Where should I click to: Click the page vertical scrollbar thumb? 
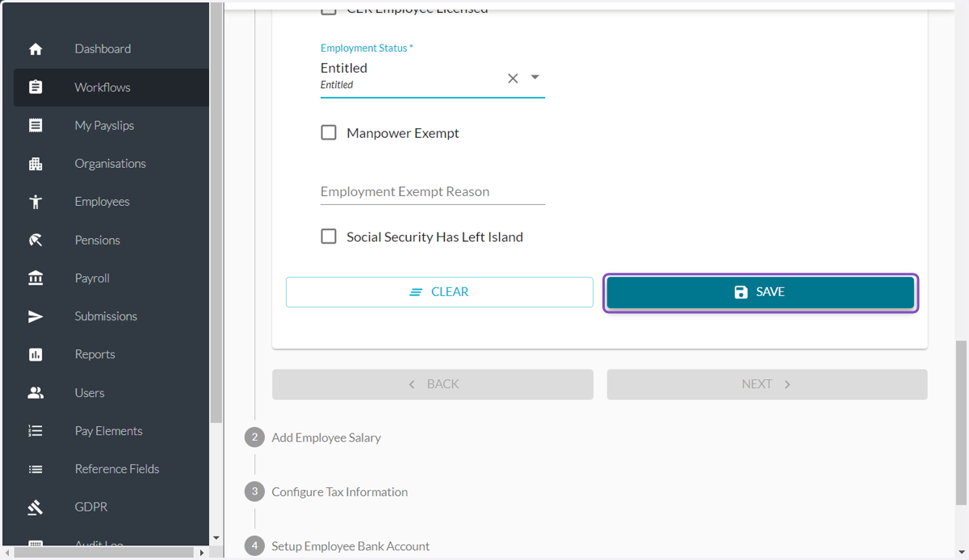(961, 422)
